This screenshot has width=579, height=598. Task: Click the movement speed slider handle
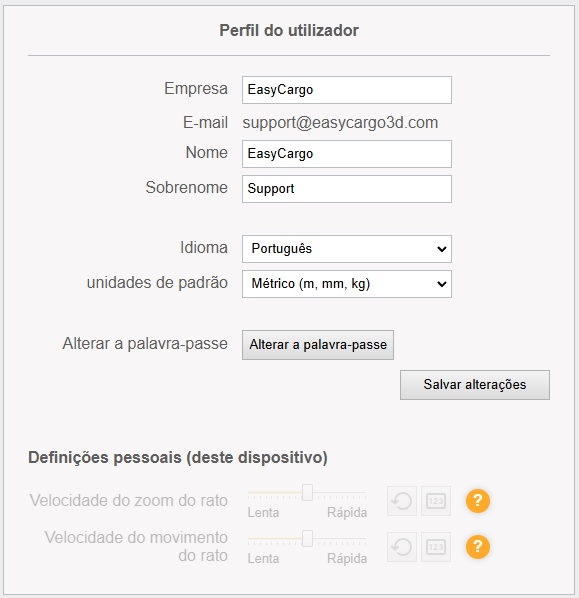(x=307, y=539)
